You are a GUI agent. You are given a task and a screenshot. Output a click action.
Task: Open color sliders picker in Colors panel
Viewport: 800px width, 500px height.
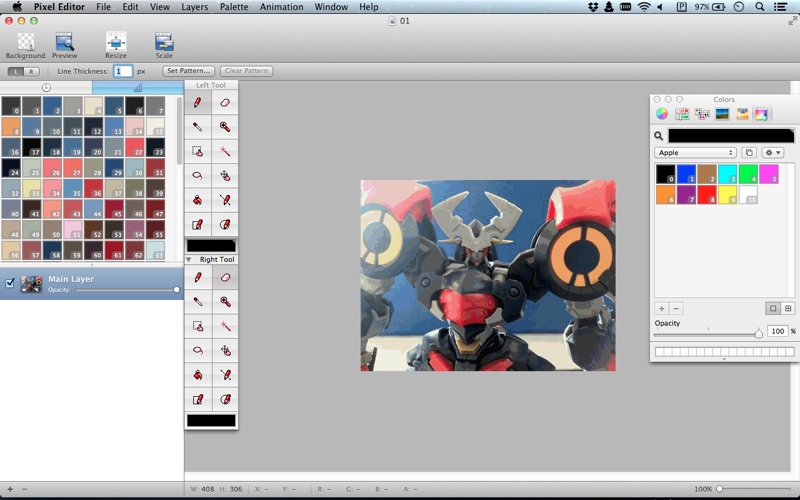(682, 114)
